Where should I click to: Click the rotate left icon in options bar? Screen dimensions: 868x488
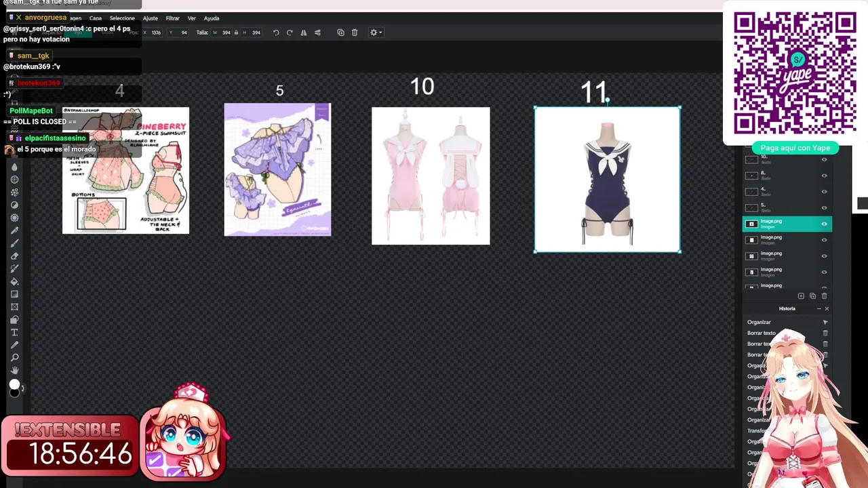pyautogui.click(x=276, y=33)
